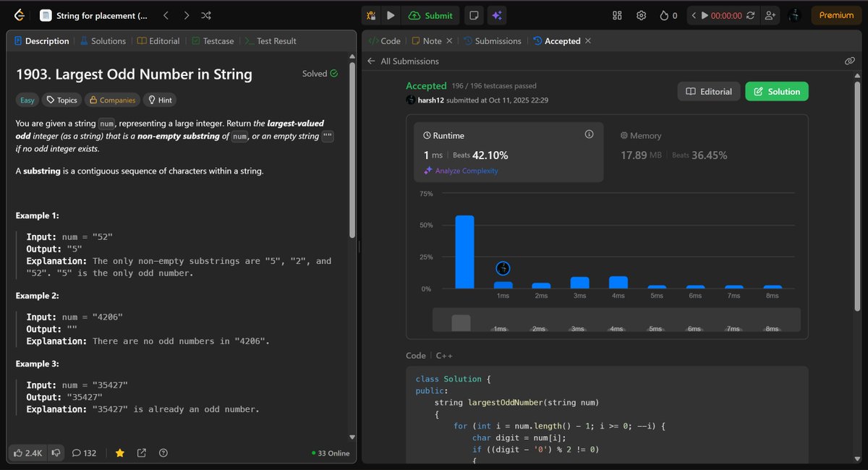Go back to All Submissions
Screen dimensions: 868x470
click(403, 61)
